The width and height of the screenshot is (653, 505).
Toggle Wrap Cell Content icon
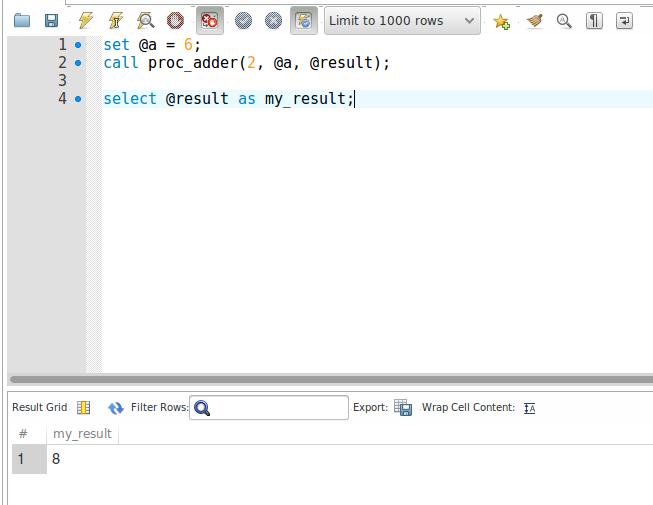[530, 408]
